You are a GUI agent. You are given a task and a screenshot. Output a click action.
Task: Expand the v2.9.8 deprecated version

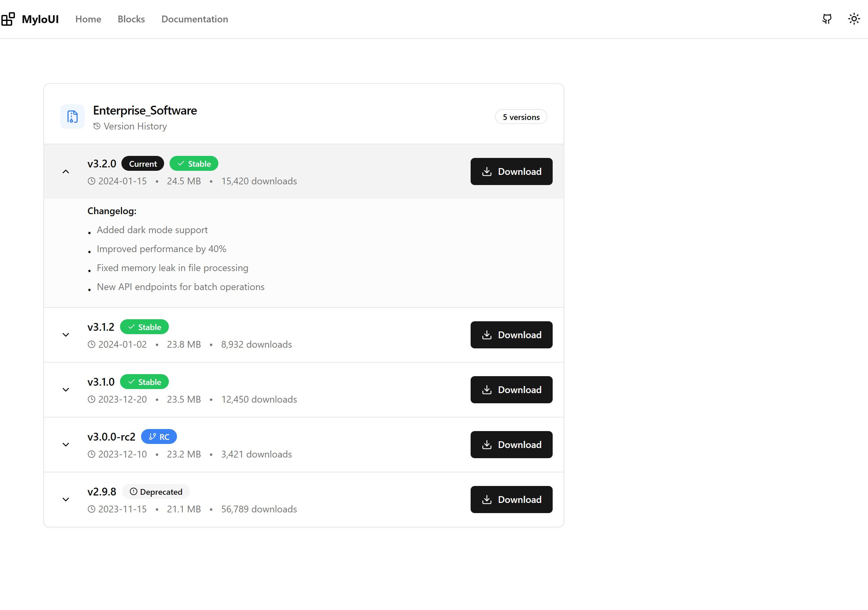(x=66, y=499)
